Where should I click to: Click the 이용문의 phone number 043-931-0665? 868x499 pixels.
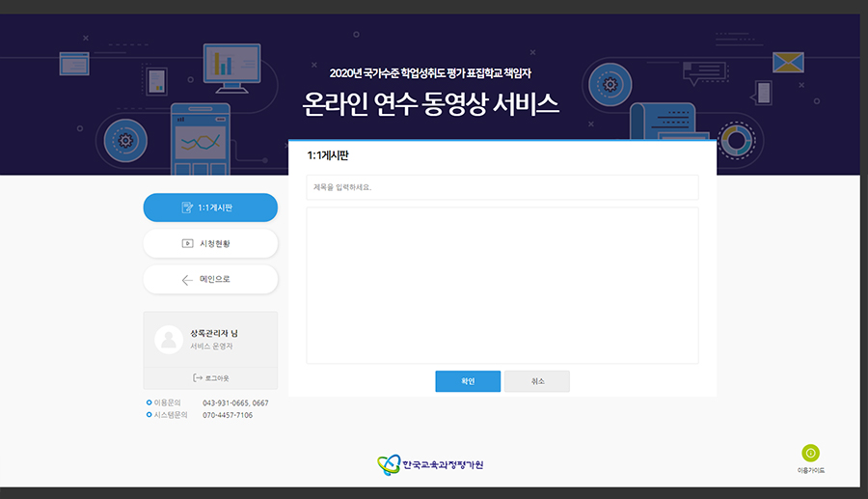point(235,402)
